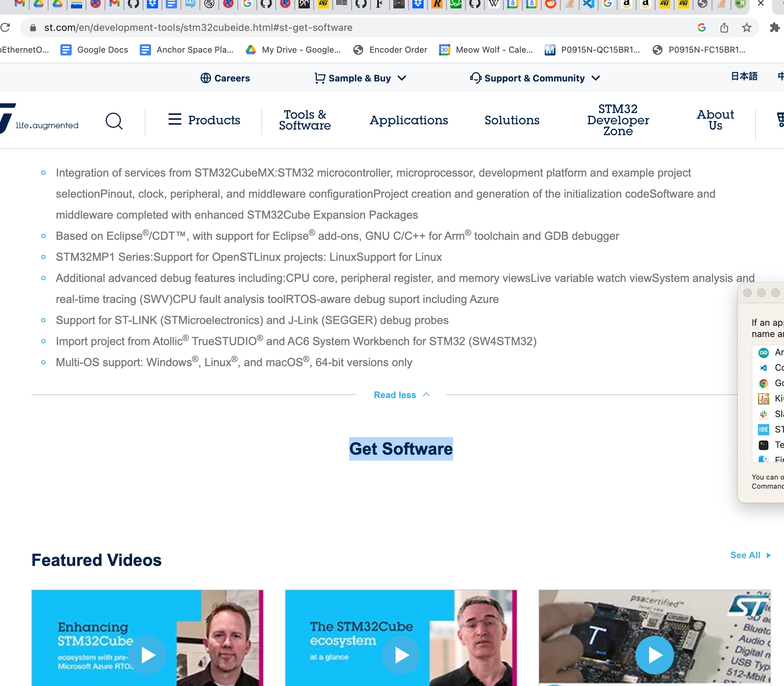Click the Google icon in address bar
784x686 pixels.
(x=702, y=28)
